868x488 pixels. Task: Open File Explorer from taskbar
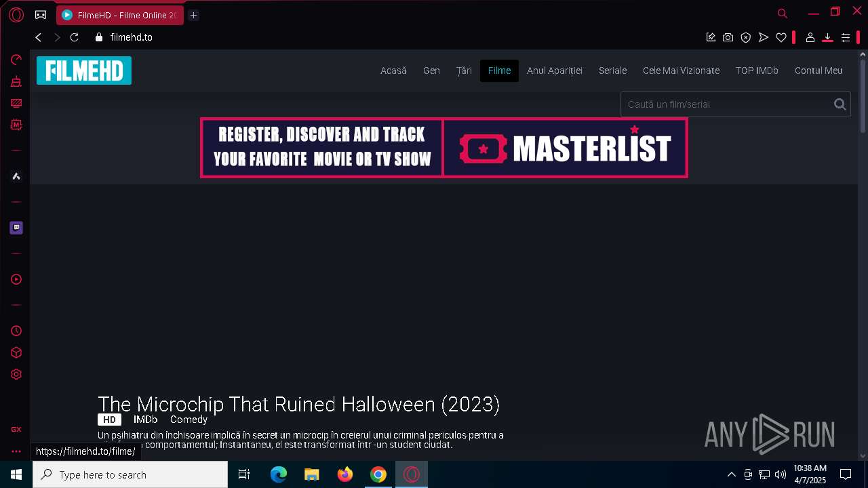tap(312, 474)
